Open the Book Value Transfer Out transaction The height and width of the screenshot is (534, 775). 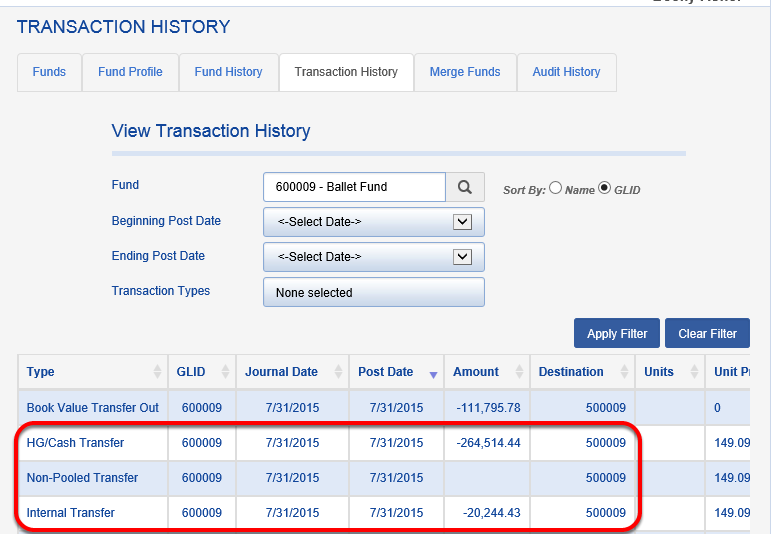tap(92, 408)
